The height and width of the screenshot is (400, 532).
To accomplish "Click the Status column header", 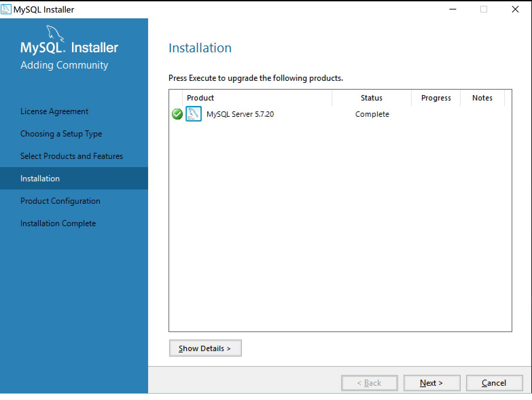I will (x=372, y=98).
